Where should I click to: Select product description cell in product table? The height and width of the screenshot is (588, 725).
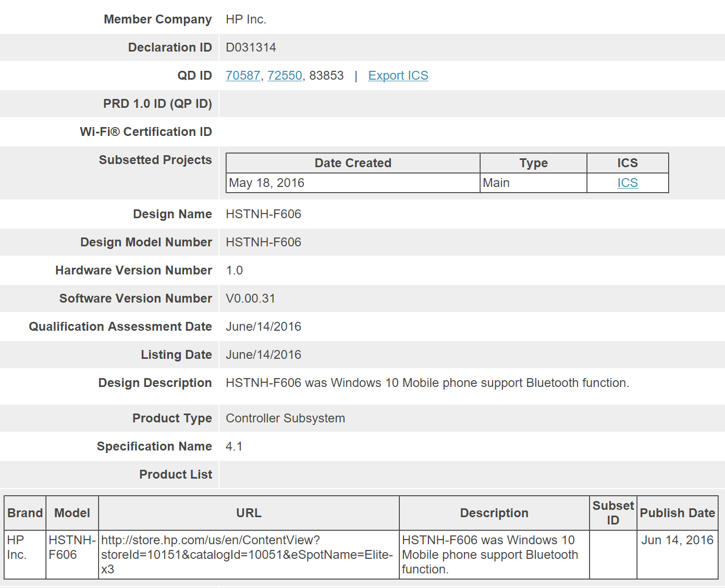[494, 555]
